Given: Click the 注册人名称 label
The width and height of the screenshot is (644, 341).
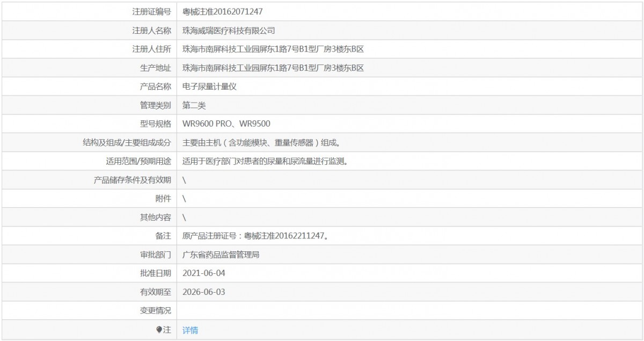Looking at the screenshot, I should pyautogui.click(x=151, y=31).
